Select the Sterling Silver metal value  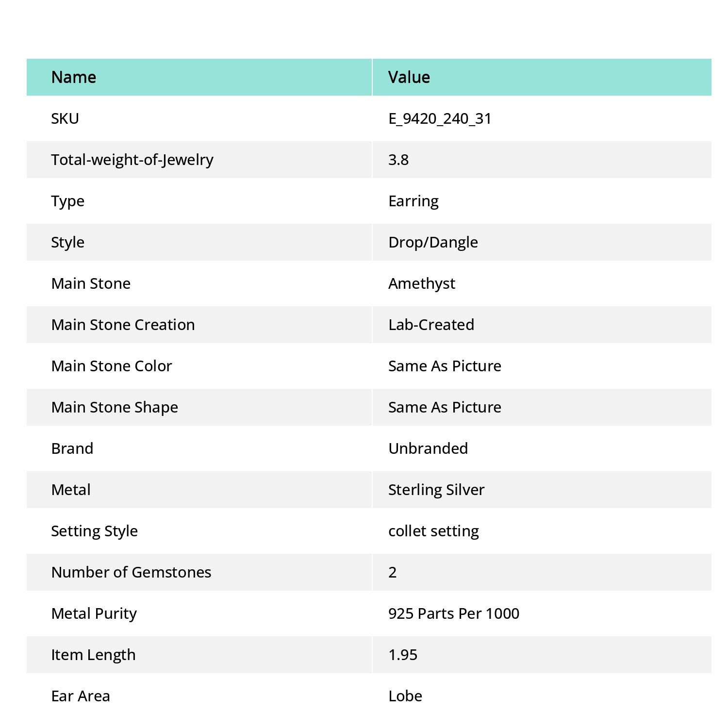436,490
